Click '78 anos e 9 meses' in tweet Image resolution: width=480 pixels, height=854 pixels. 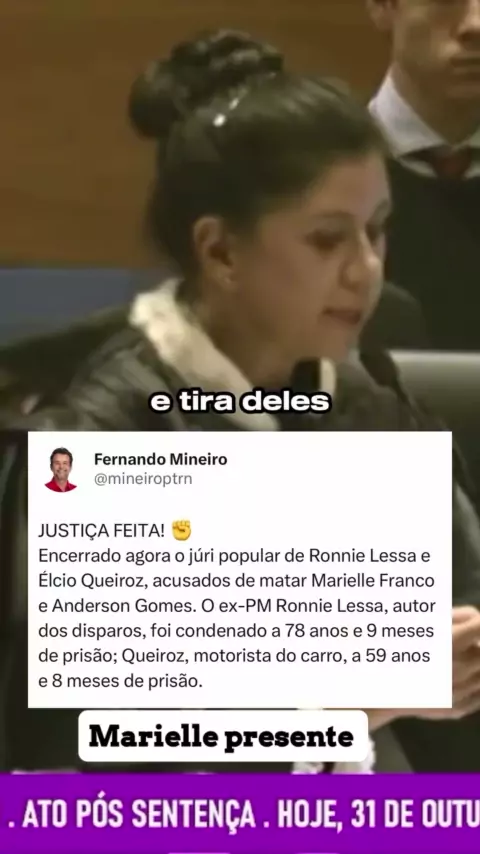click(x=360, y=631)
